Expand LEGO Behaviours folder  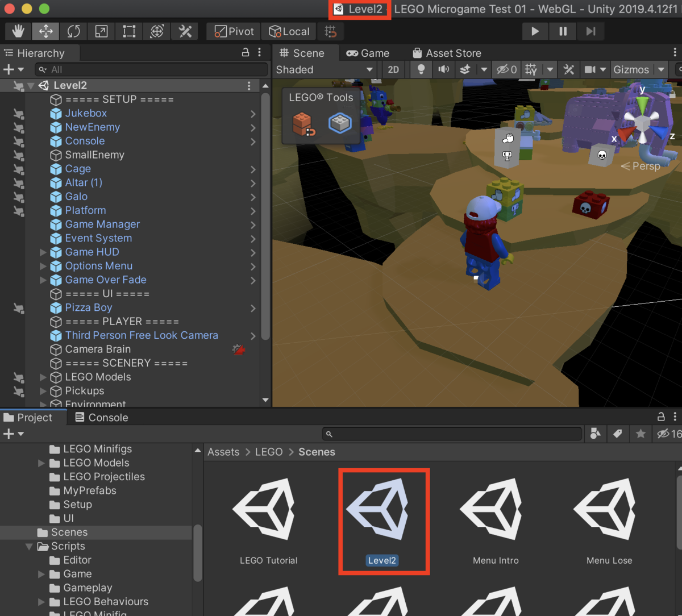pos(41,602)
